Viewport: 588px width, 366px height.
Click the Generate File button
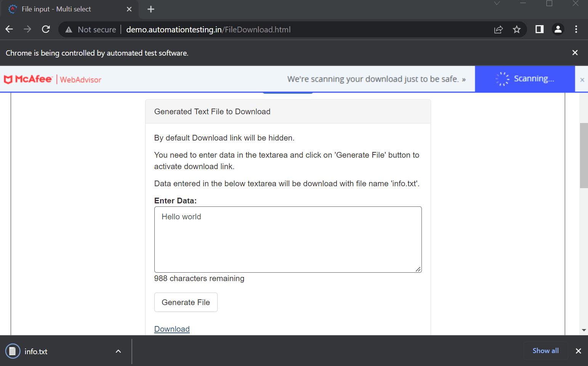point(186,302)
